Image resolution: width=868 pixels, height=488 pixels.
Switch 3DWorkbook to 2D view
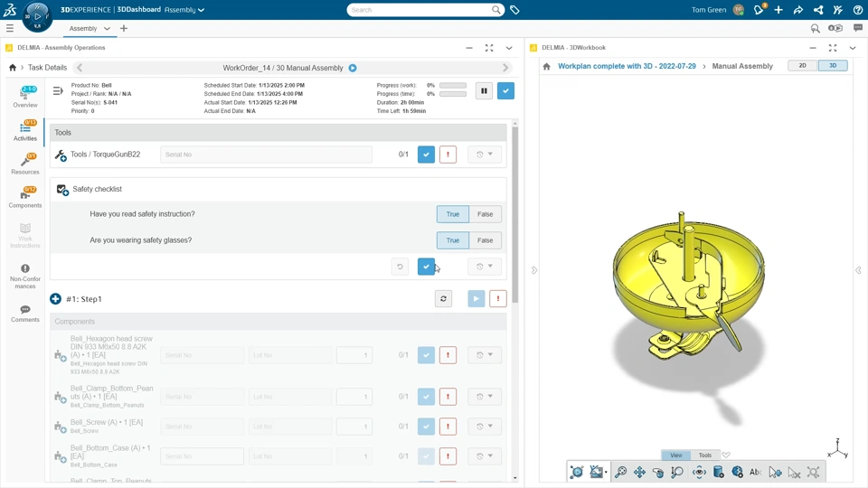(802, 65)
